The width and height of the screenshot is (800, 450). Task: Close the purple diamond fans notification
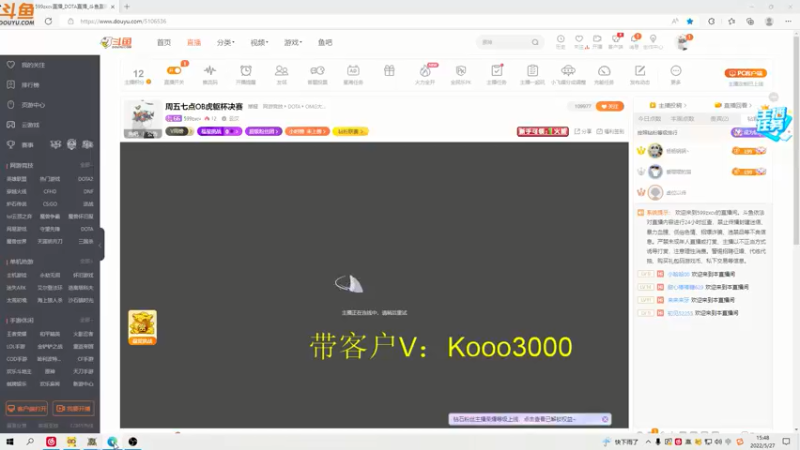coord(605,419)
